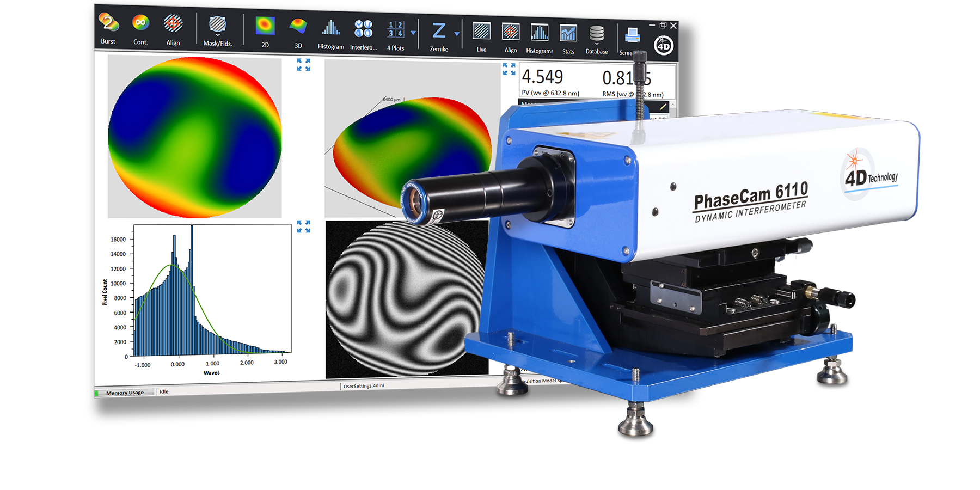Click the Screen capture printer icon
The height and width of the screenshot is (490, 980).
[632, 35]
